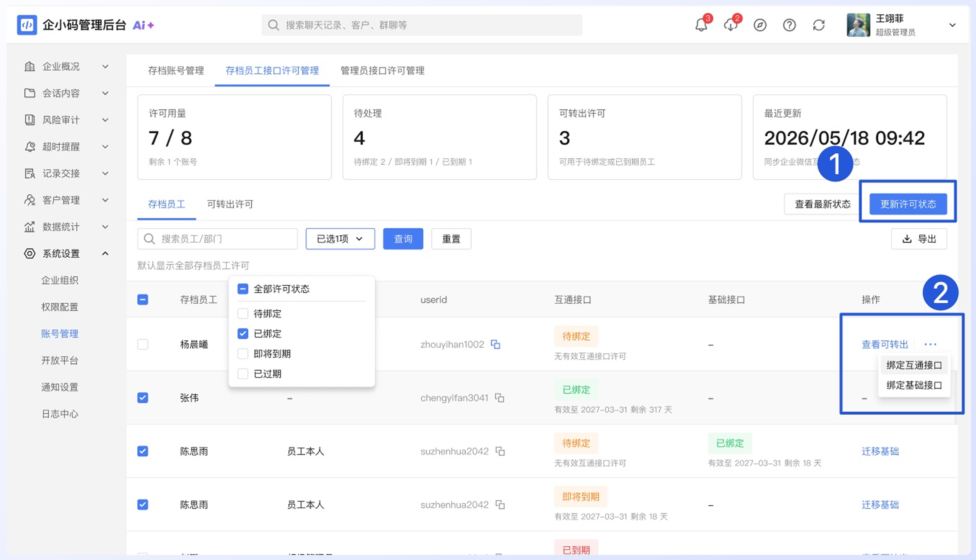This screenshot has height=560, width=976.
Task: Open more actions ellipsis for 杨晨曦
Action: 930,344
